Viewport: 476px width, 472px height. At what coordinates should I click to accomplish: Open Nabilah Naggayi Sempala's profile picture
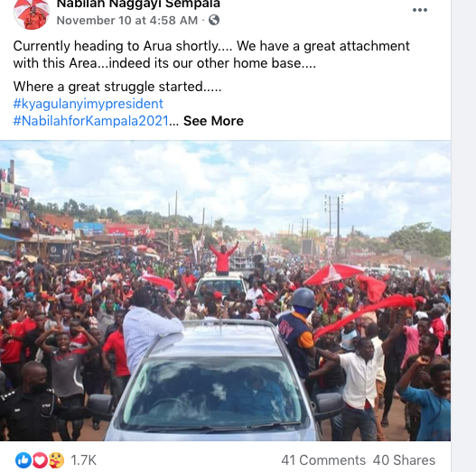pyautogui.click(x=32, y=14)
